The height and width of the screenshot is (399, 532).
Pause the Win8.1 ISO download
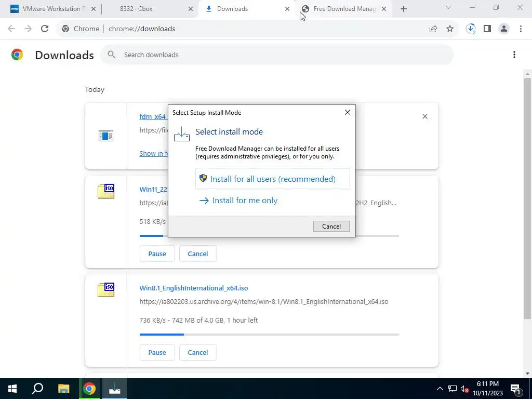click(157, 353)
